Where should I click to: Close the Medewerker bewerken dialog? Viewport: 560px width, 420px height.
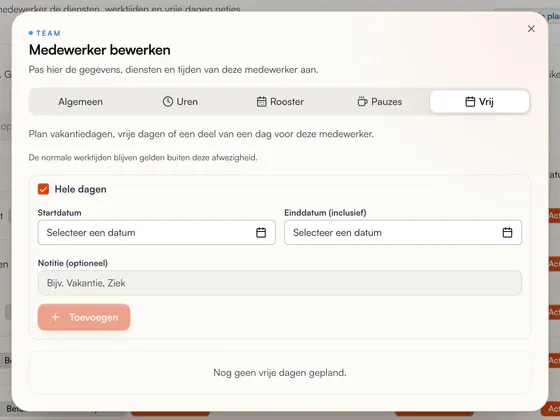tap(531, 29)
